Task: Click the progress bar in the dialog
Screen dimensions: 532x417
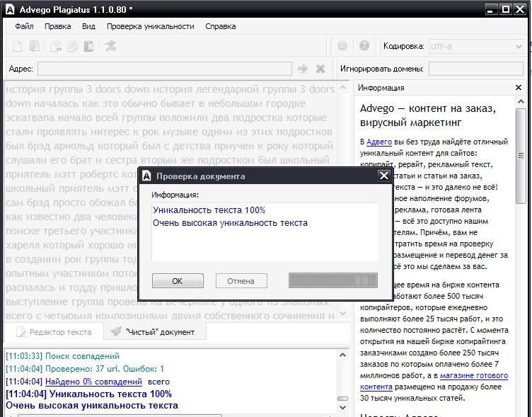Action: [x=332, y=281]
